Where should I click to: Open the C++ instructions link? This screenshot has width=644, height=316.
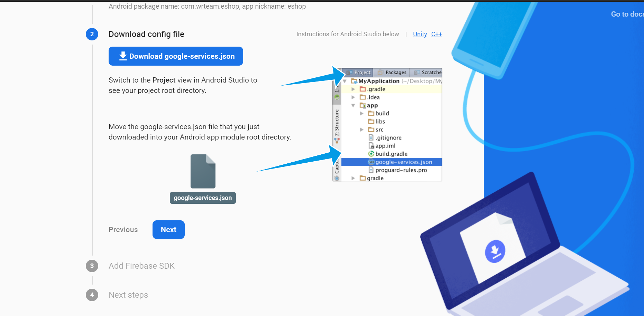(436, 34)
